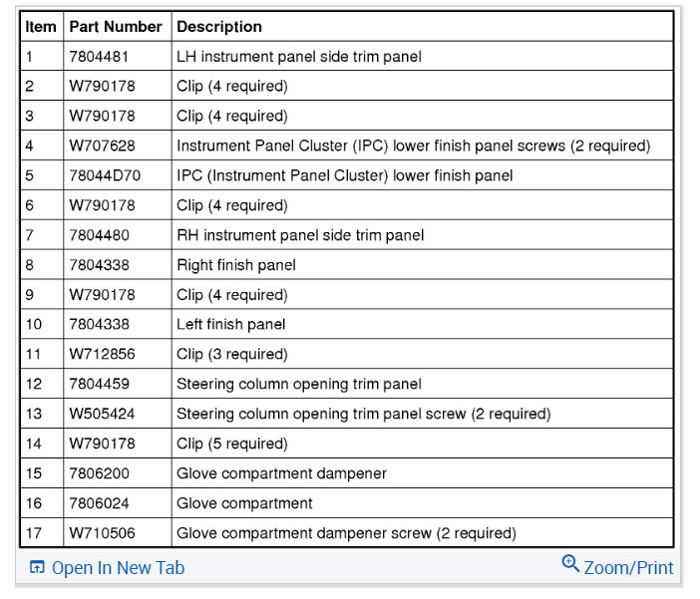Click the Open In New Tab icon
700x599 pixels.
pyautogui.click(x=37, y=568)
